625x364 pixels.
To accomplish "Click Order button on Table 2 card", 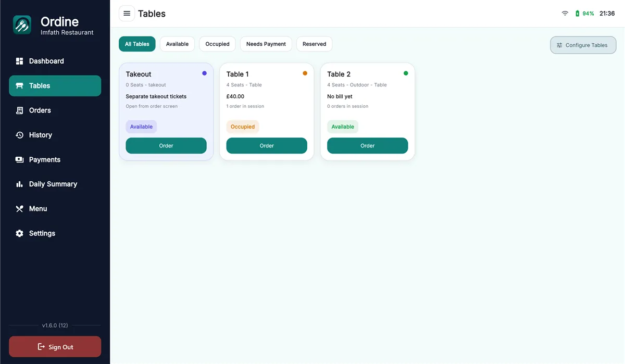I will pos(367,146).
